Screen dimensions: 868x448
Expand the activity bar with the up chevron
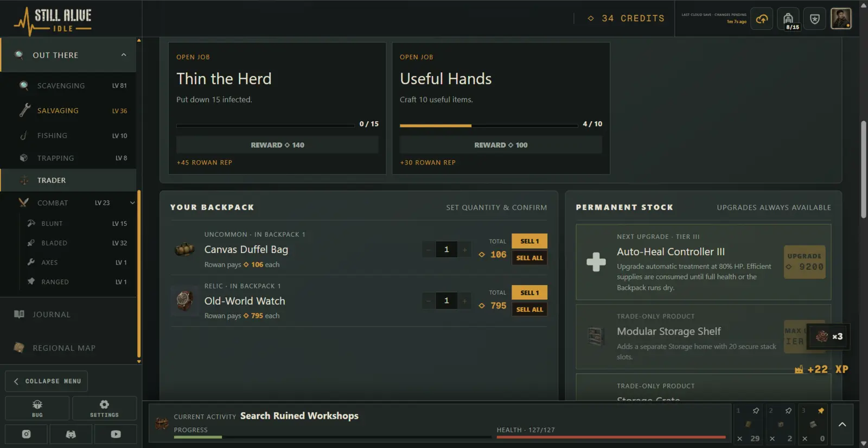842,425
